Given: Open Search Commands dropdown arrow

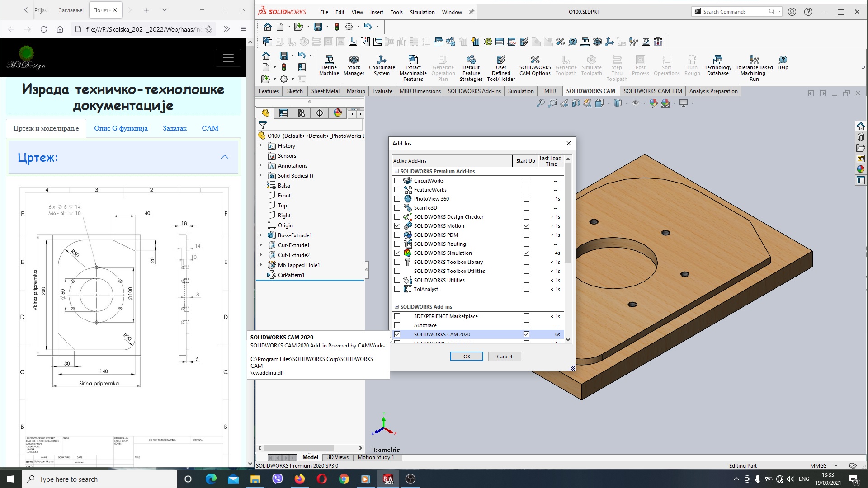Looking at the screenshot, I should click(779, 12).
